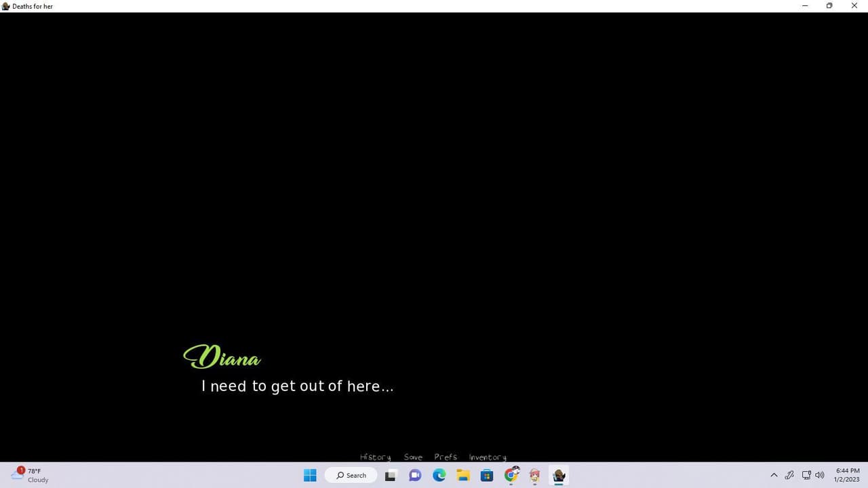Open the Inventory screen

[x=488, y=457]
